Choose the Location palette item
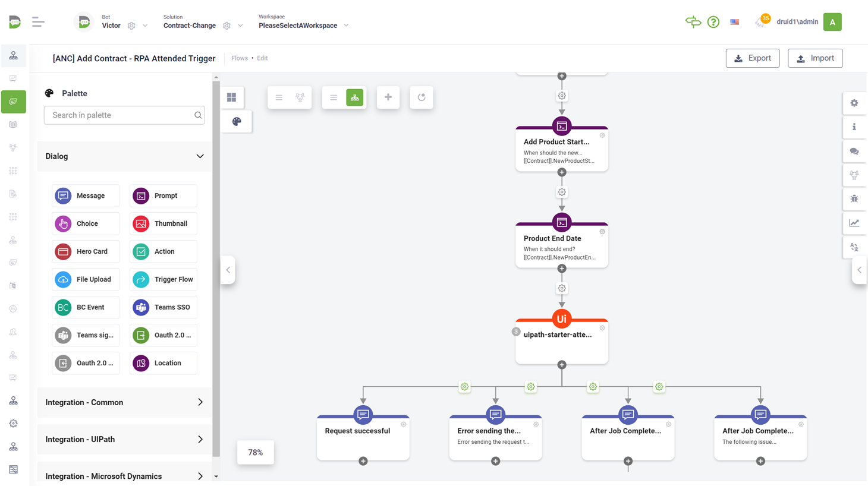Image resolution: width=868 pixels, height=486 pixels. 163,363
